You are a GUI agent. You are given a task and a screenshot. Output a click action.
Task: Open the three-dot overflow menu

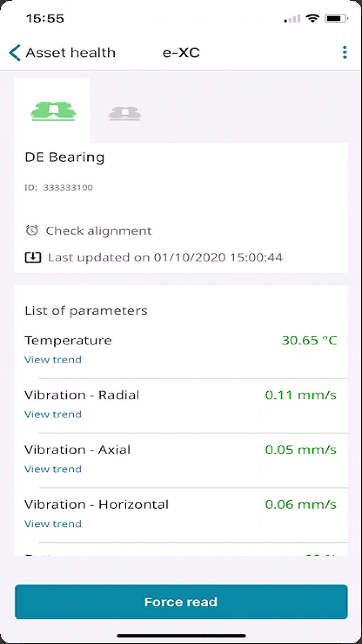click(345, 53)
